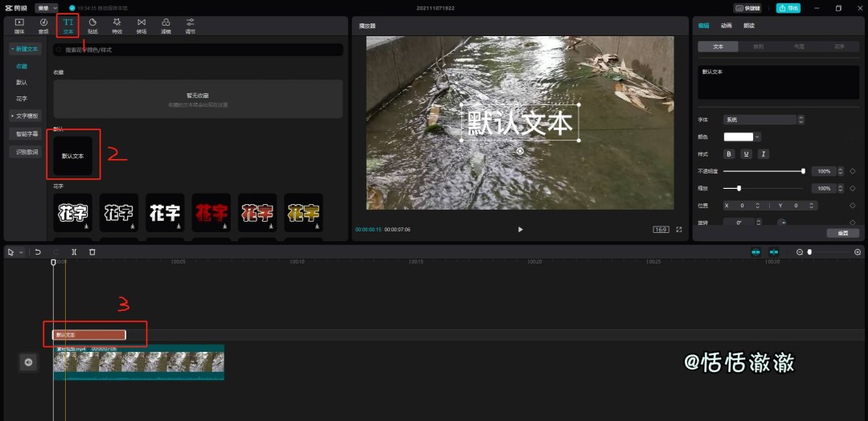
Task: Open the 字体 font dropdown
Action: pyautogui.click(x=764, y=120)
